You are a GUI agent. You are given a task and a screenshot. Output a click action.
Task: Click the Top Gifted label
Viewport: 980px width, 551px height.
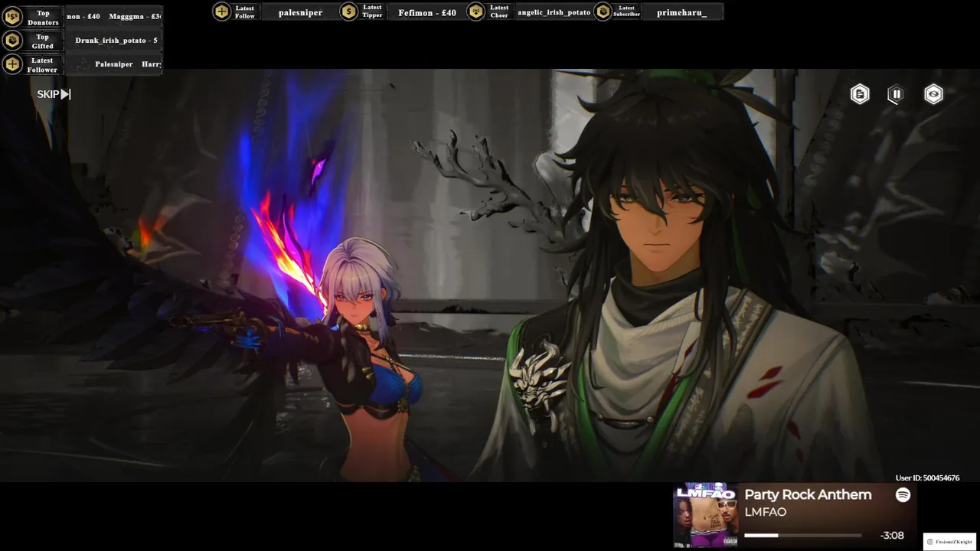coord(43,41)
